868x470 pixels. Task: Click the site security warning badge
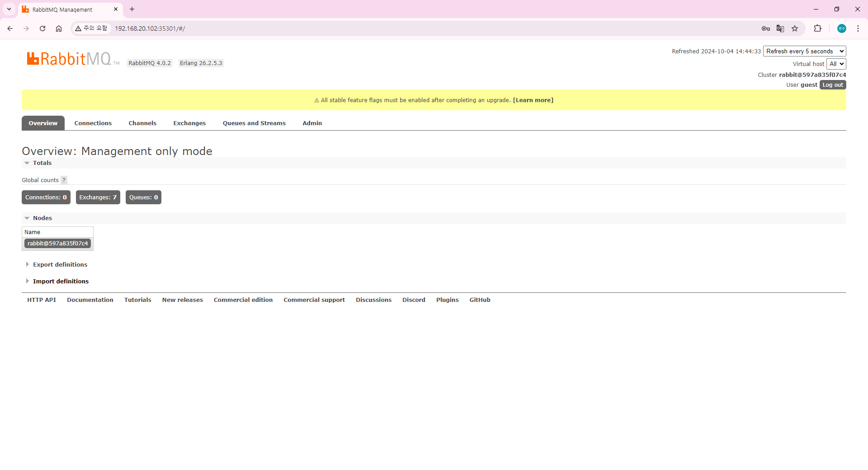point(92,28)
